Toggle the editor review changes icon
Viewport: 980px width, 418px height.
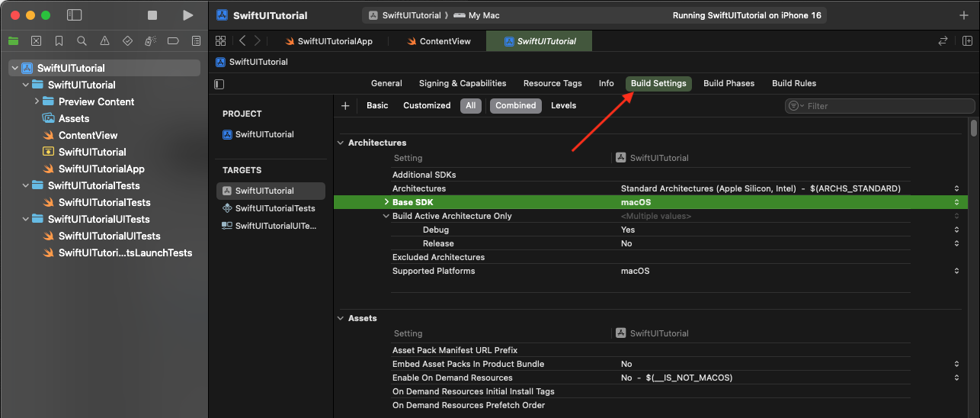pos(943,41)
